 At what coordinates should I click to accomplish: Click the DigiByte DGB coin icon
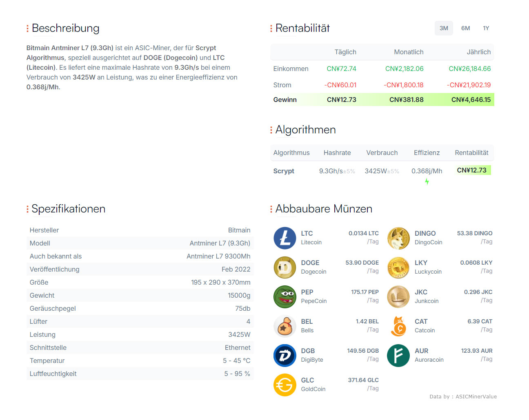click(285, 356)
